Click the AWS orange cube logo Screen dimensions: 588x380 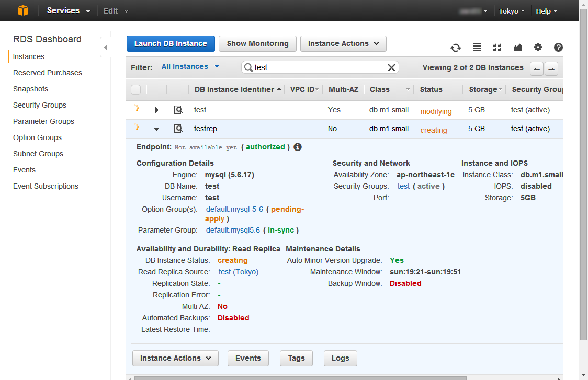[23, 10]
